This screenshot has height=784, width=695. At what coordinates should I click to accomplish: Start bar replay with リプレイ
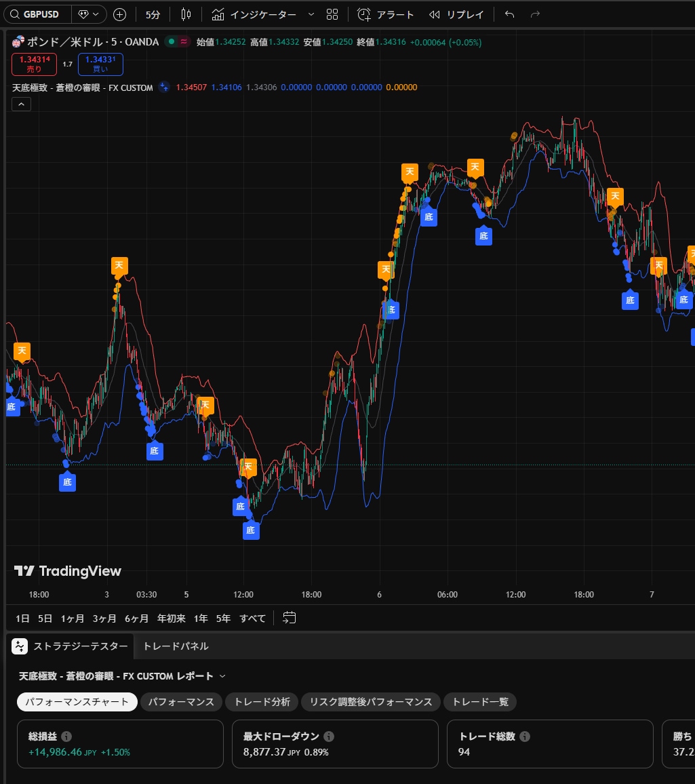(456, 14)
